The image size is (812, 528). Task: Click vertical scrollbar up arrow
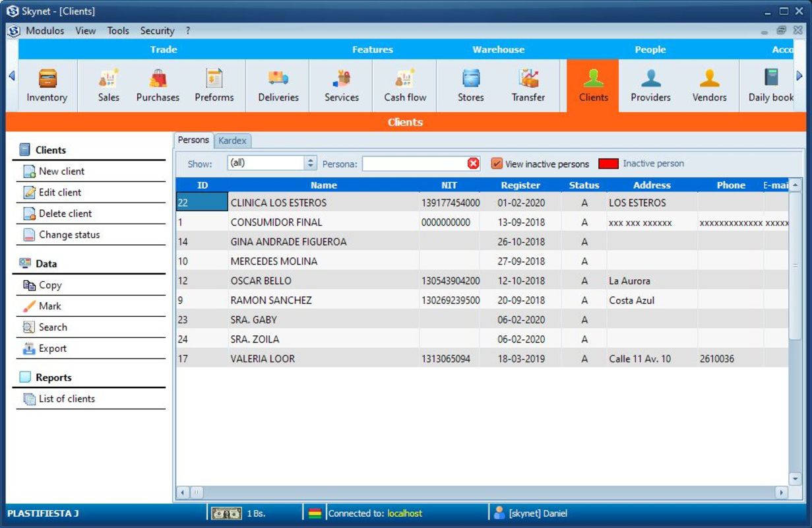click(795, 185)
